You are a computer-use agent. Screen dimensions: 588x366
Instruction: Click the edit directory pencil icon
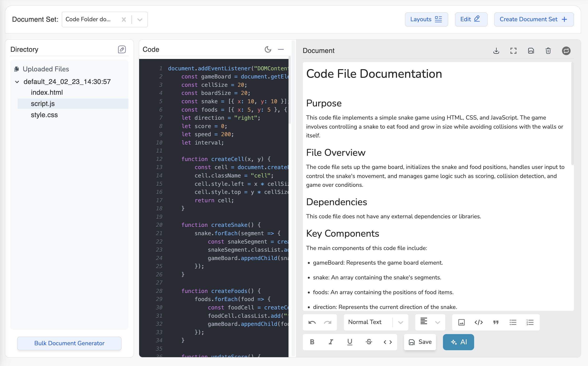click(x=122, y=49)
